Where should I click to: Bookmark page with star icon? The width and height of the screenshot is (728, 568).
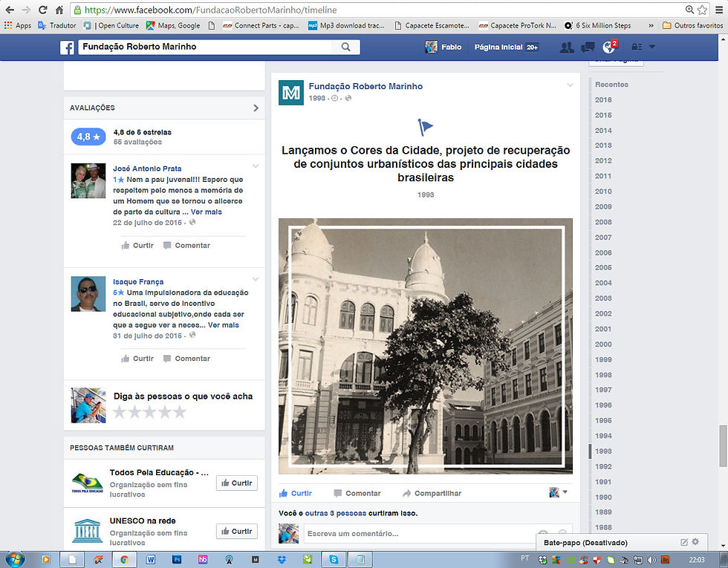tap(702, 10)
